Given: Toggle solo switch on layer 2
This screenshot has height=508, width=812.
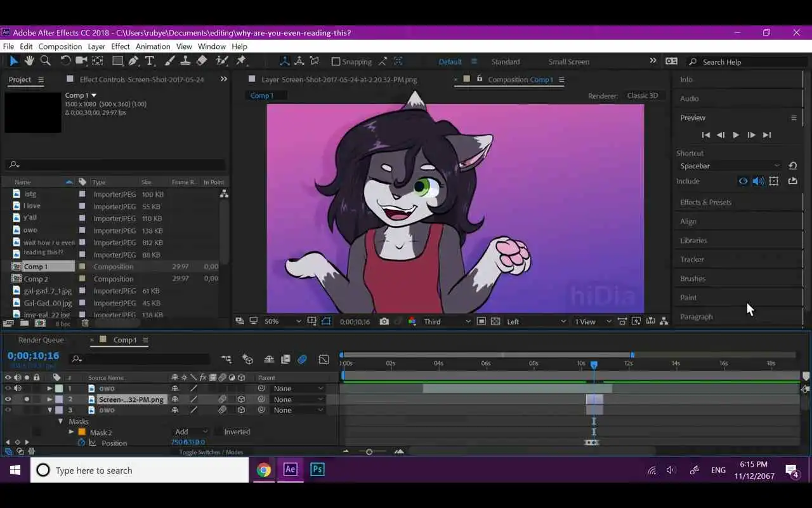Looking at the screenshot, I should click(27, 399).
